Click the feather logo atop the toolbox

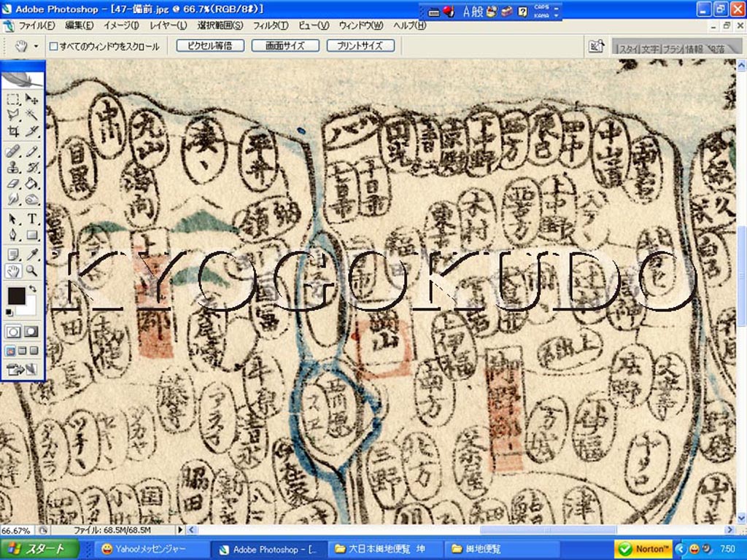coord(23,79)
